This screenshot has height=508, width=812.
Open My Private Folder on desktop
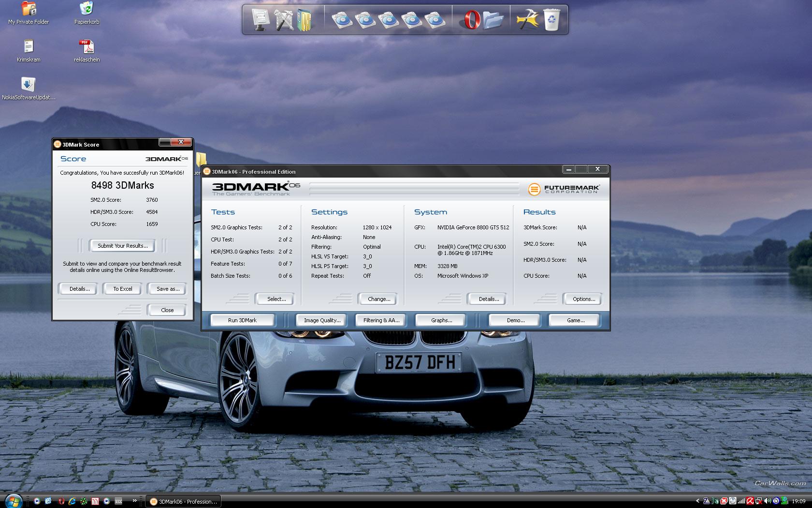(x=29, y=10)
